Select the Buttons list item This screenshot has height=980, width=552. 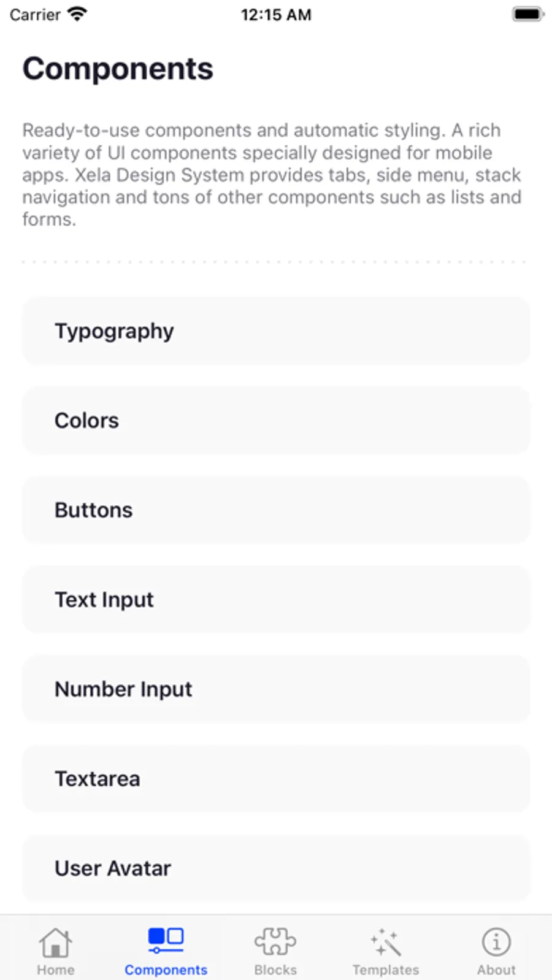[x=276, y=510]
